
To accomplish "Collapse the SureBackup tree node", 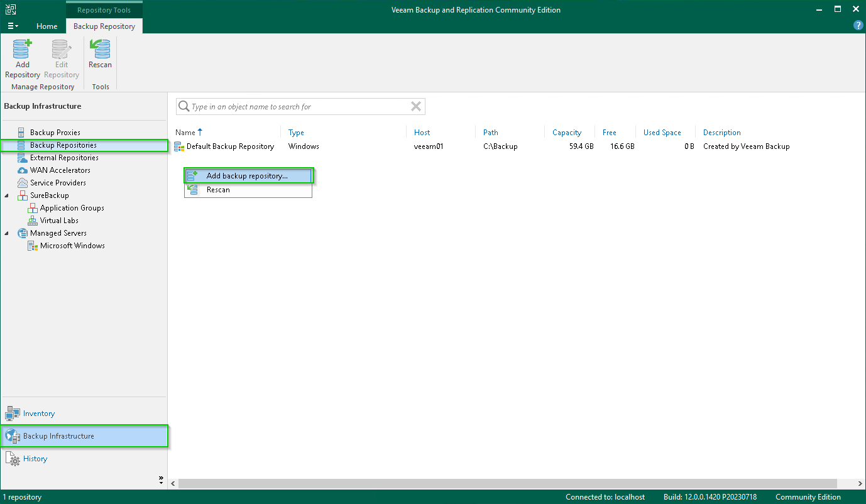I will (7, 195).
